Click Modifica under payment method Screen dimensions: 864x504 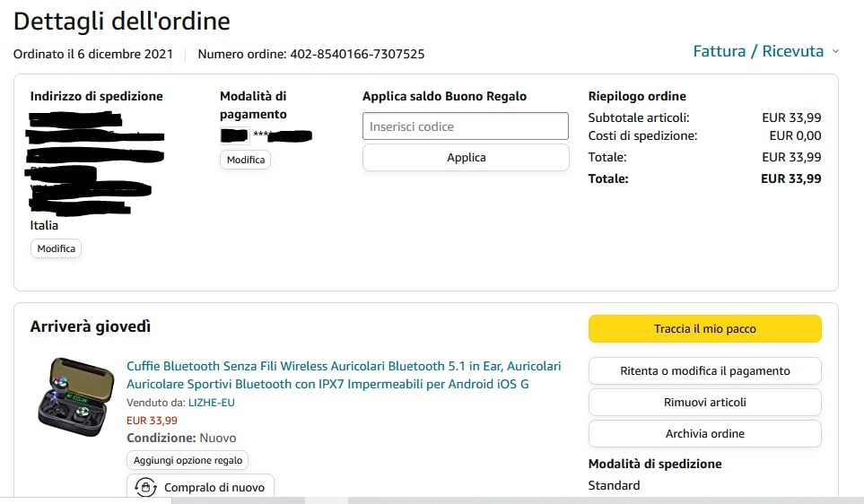[x=245, y=160]
